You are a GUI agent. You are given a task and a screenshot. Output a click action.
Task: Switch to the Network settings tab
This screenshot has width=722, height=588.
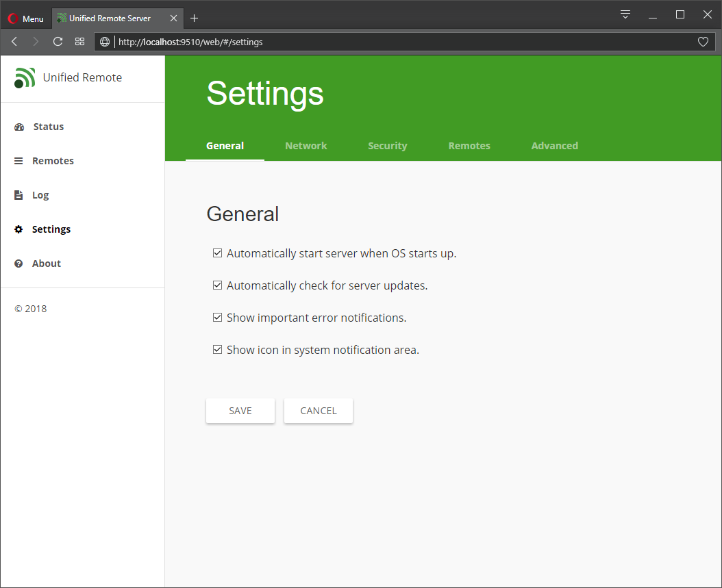pyautogui.click(x=306, y=145)
